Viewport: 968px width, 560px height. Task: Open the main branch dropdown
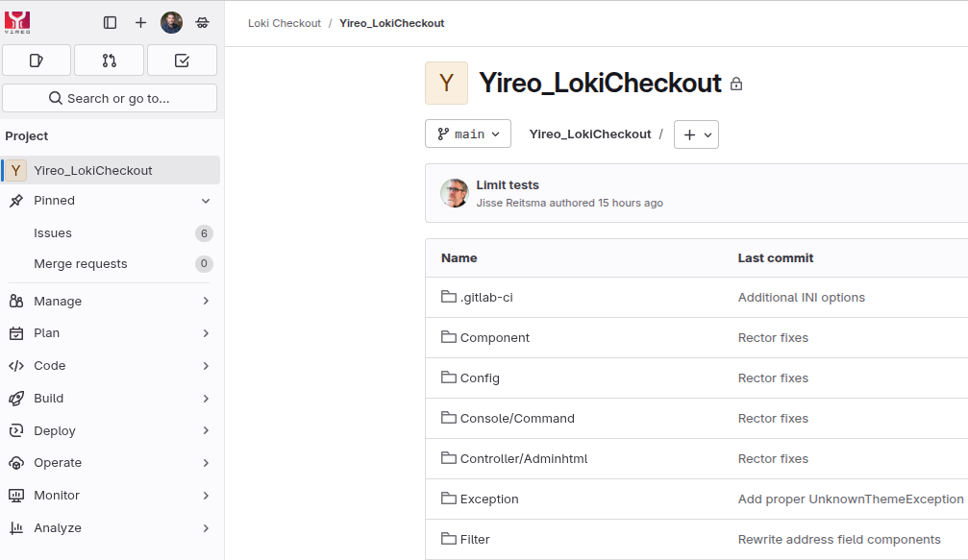click(x=468, y=134)
